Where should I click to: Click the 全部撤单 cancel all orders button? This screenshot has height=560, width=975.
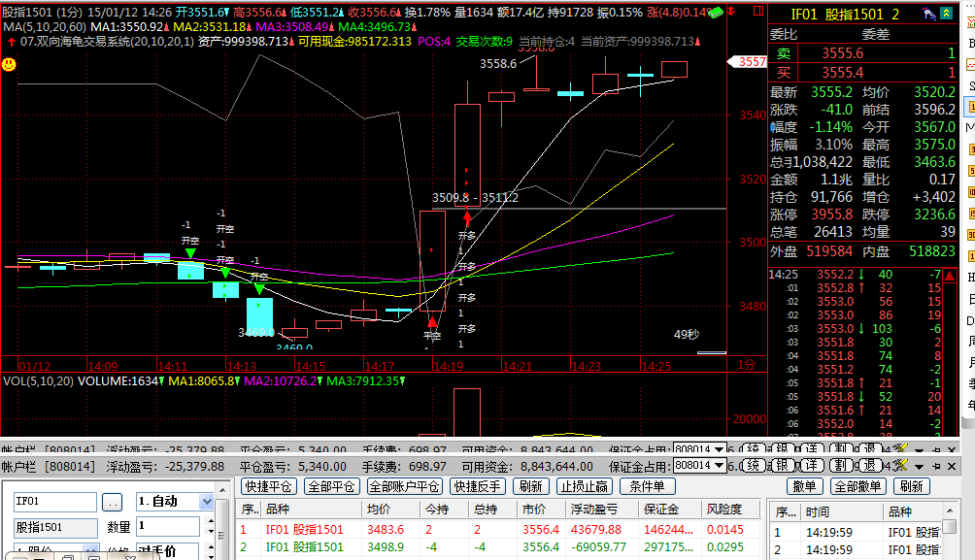tap(857, 486)
